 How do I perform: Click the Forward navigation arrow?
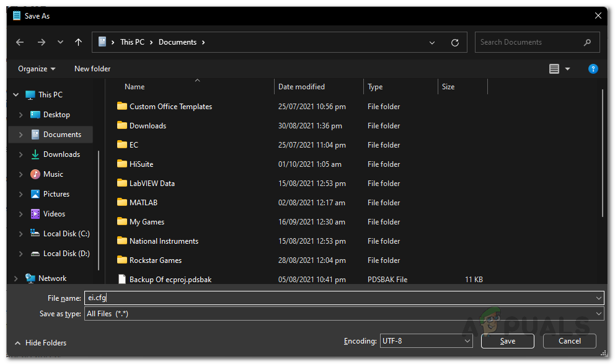[x=41, y=42]
